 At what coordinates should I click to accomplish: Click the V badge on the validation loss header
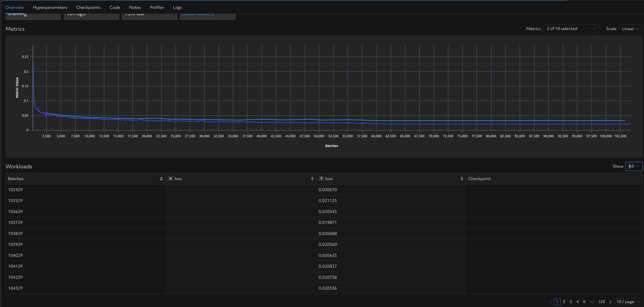click(x=170, y=179)
